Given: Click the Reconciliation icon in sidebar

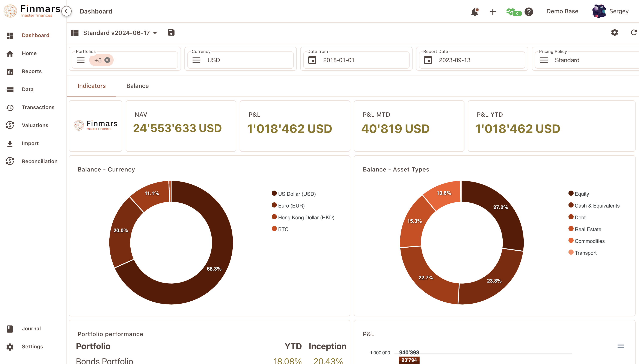Looking at the screenshot, I should [x=10, y=161].
